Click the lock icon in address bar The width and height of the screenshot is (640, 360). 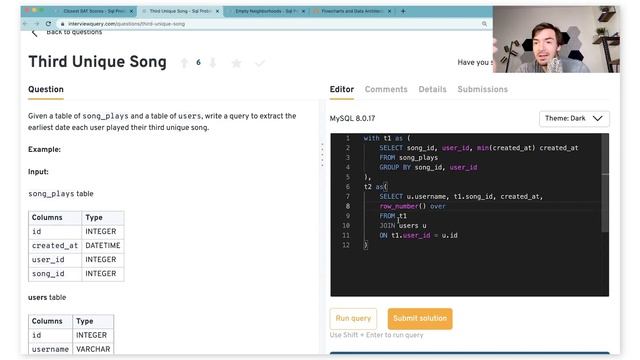[x=62, y=24]
